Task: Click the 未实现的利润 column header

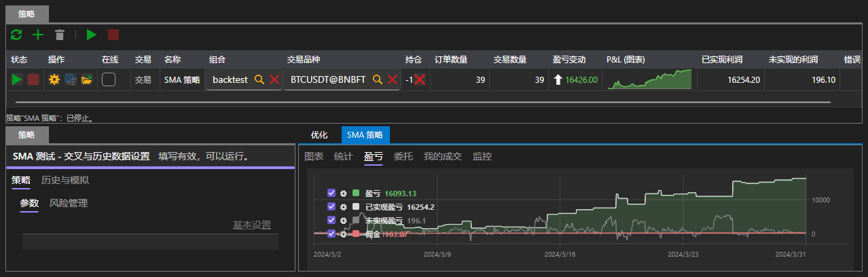Action: pyautogui.click(x=793, y=59)
